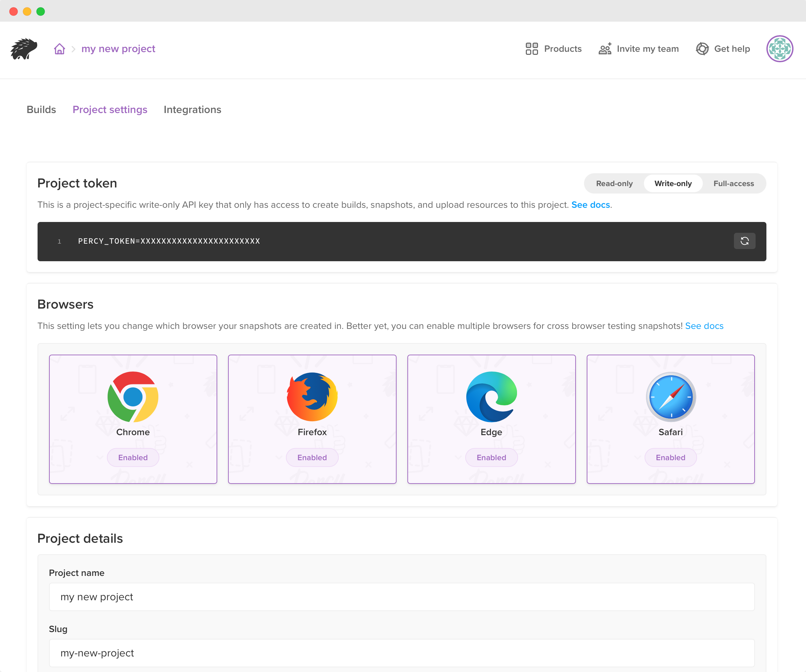Toggle Edge Enabled status
The image size is (806, 672).
point(491,457)
